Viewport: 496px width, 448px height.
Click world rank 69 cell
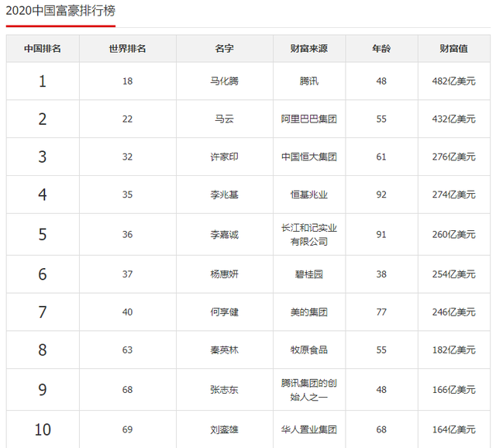[127, 429]
